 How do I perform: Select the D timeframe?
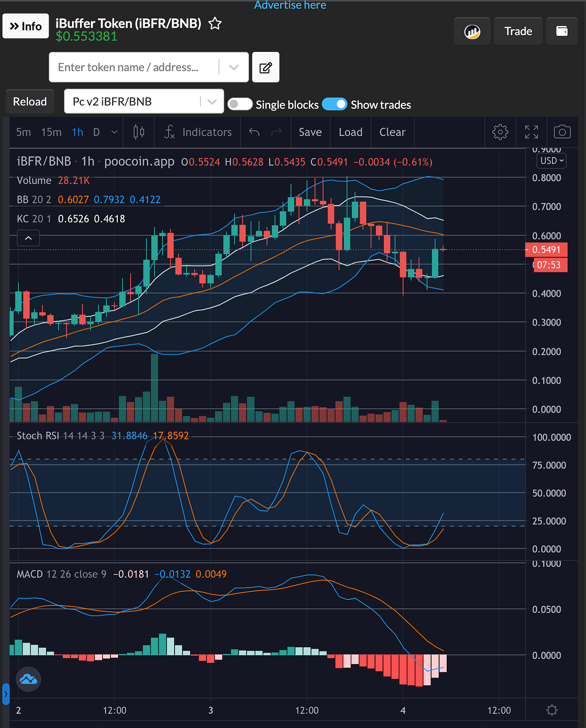tap(96, 132)
